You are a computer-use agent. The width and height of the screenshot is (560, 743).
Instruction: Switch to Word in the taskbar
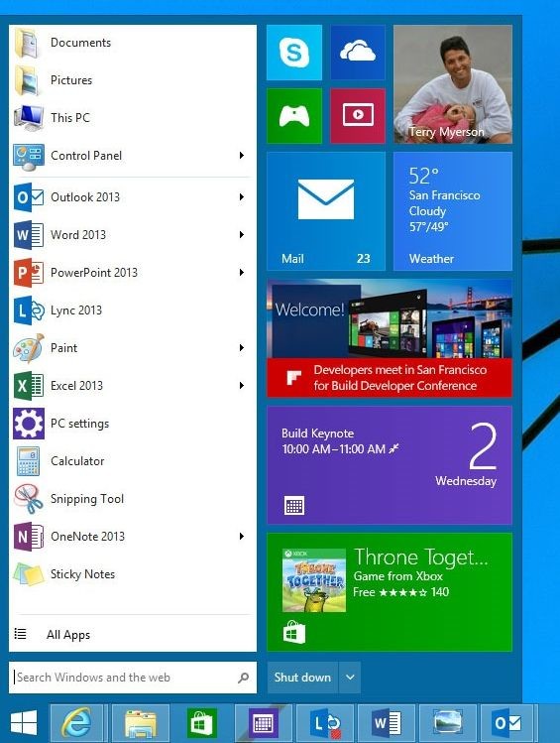coord(387,723)
